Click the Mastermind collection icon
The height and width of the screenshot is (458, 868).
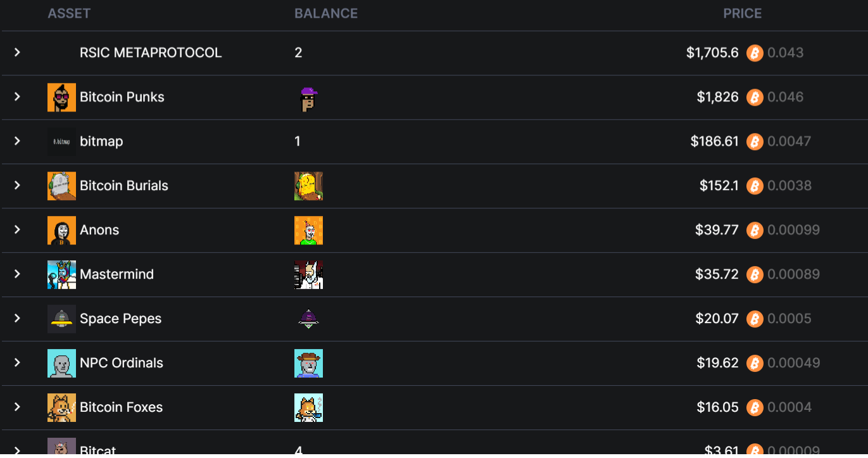coord(61,274)
